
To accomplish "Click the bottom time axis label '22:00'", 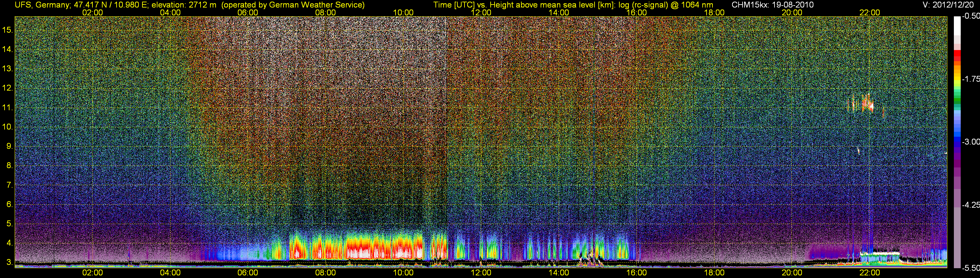I will pyautogui.click(x=870, y=273).
